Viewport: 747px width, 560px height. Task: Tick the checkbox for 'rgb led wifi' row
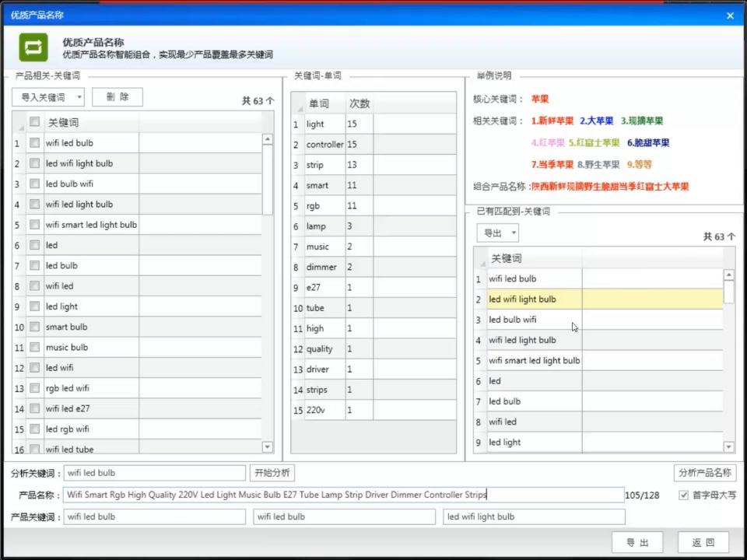point(34,388)
